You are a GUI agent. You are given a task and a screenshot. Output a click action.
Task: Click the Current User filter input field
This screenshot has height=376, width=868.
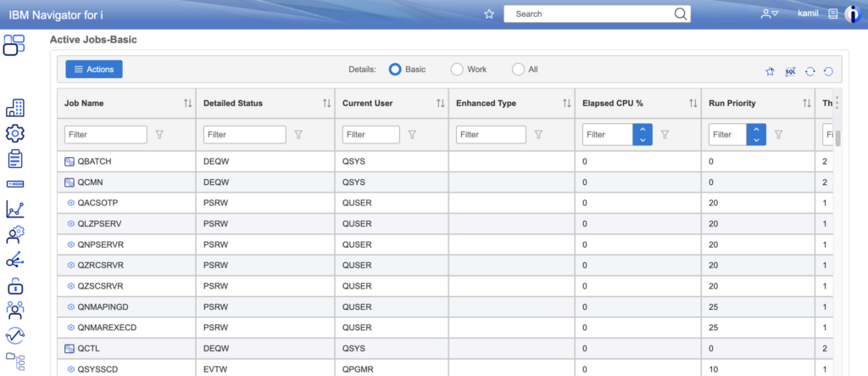pos(370,134)
